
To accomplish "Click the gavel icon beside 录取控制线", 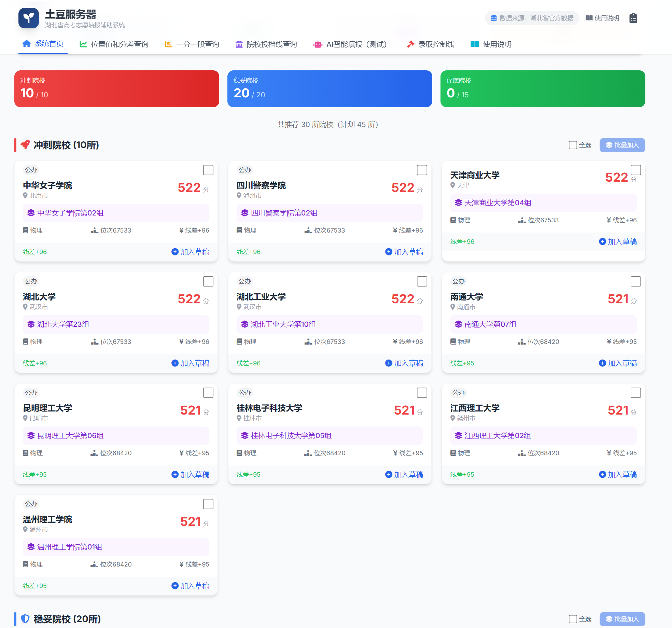I will (410, 44).
